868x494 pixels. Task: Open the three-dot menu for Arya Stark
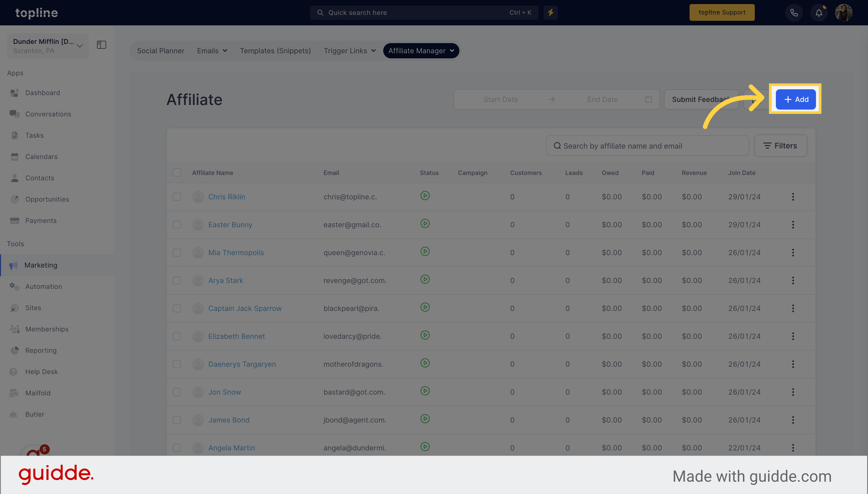coord(793,280)
